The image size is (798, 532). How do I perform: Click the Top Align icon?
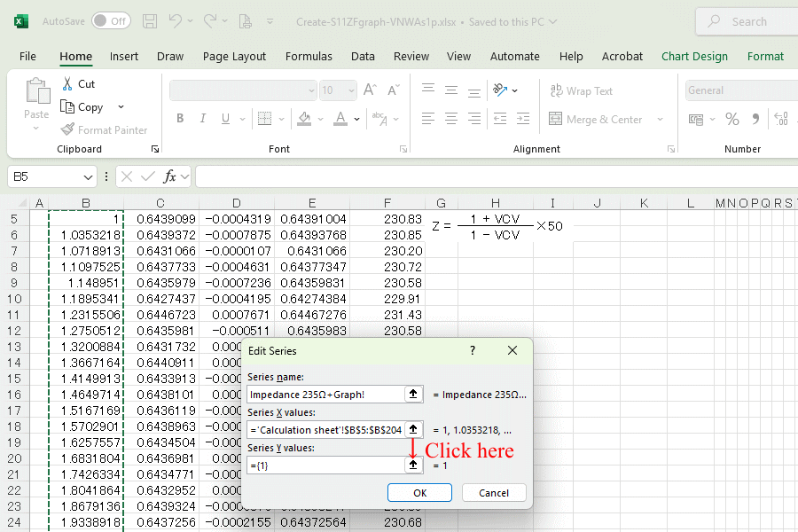pyautogui.click(x=428, y=90)
